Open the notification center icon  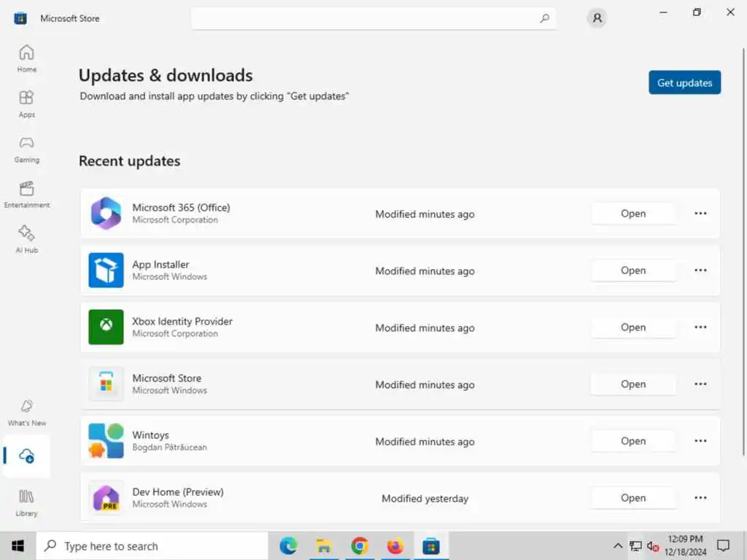[x=723, y=545]
